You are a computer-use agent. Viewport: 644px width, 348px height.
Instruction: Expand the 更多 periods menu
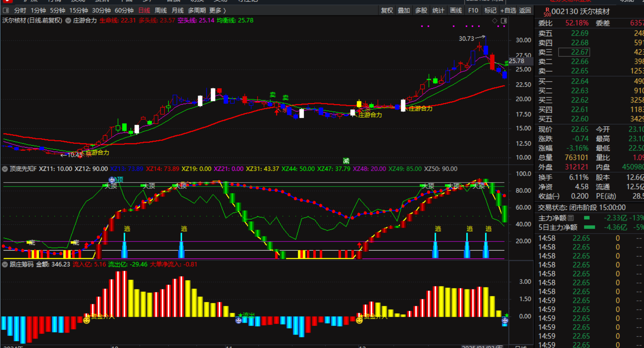[217, 10]
